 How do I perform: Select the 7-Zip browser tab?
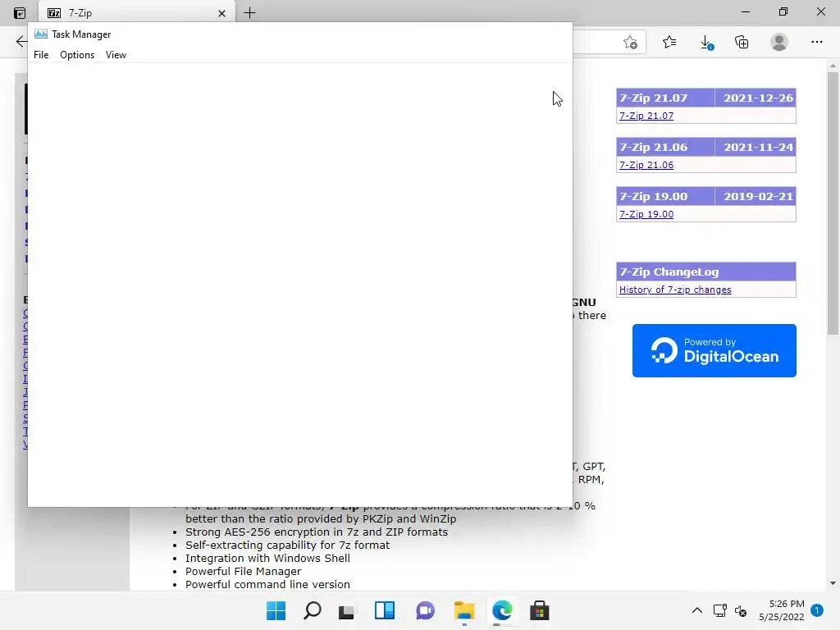[137, 13]
